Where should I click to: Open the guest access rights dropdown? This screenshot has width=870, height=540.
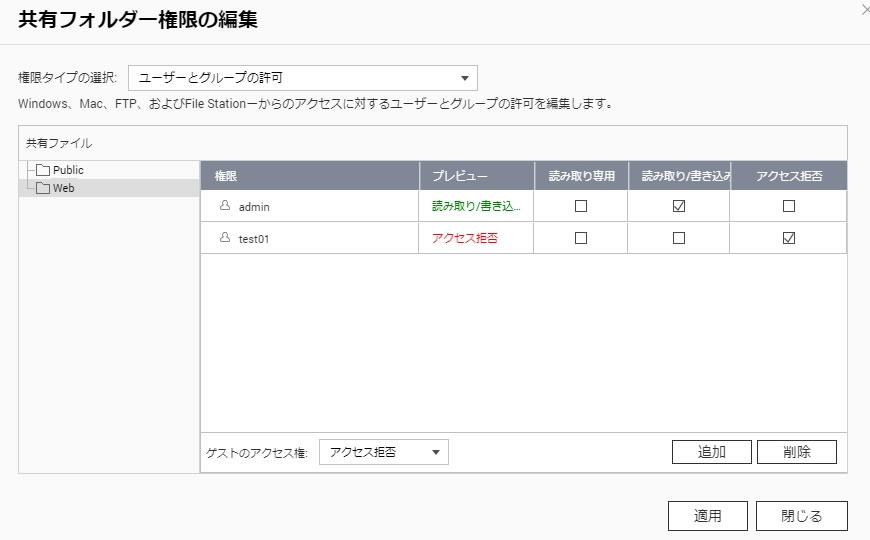384,452
